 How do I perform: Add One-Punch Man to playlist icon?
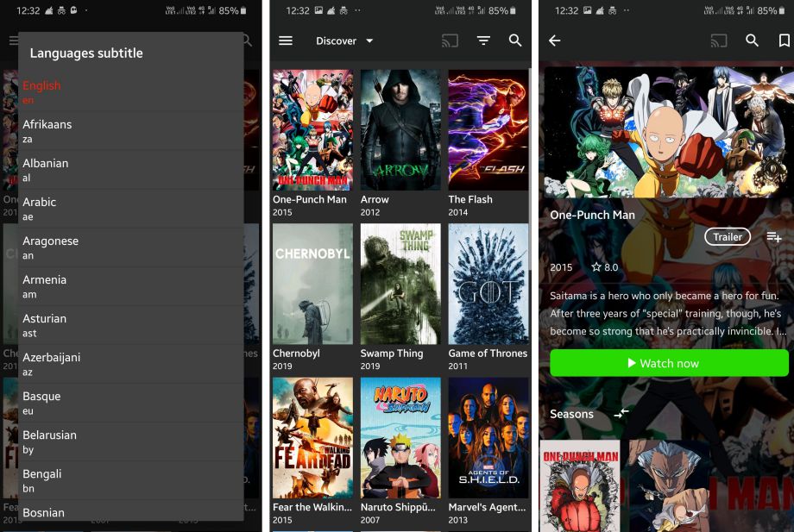(x=774, y=236)
